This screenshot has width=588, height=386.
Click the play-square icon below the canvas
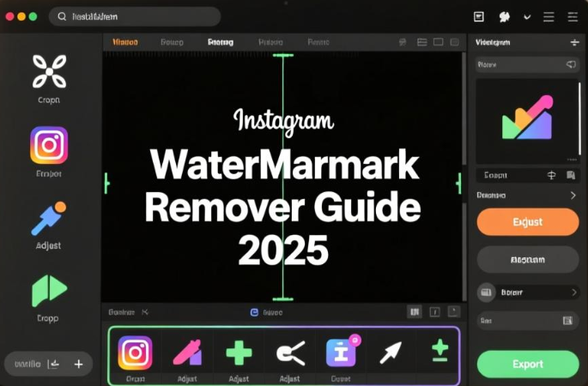(454, 311)
